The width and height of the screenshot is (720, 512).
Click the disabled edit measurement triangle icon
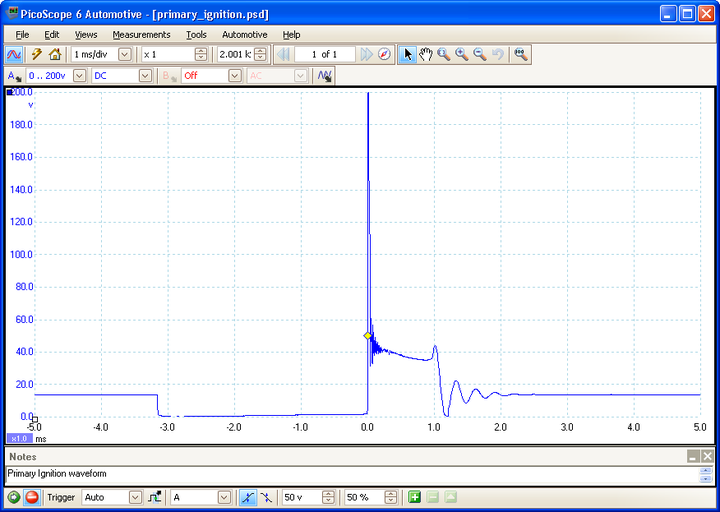pyautogui.click(x=450, y=497)
